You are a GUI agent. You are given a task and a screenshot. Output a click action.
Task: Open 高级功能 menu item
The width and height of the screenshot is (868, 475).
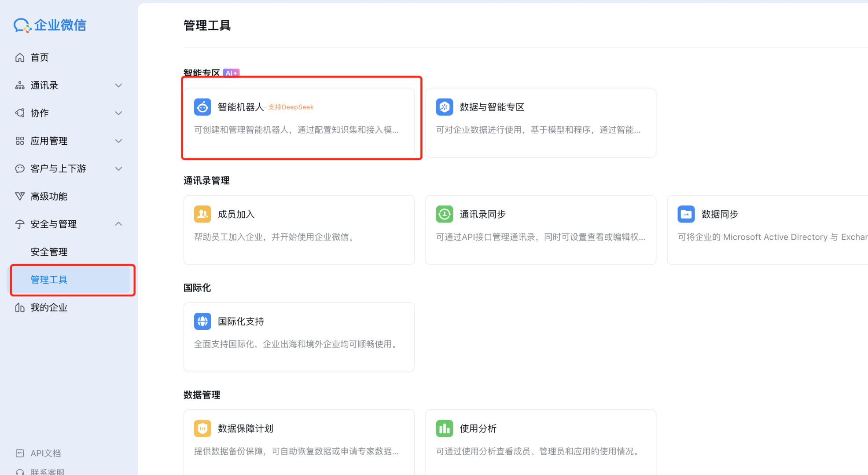[x=49, y=196]
